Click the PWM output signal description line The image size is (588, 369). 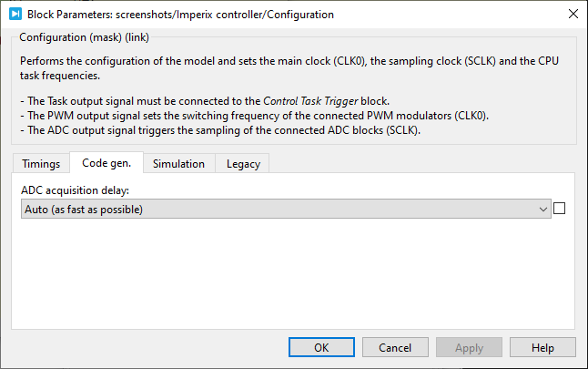(254, 115)
